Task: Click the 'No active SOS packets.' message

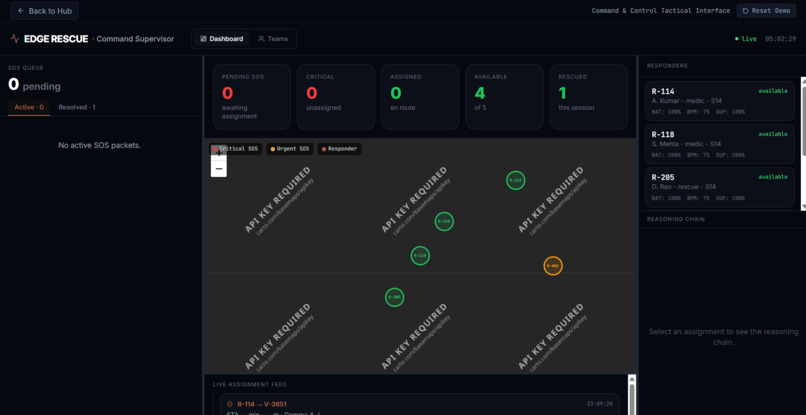Action: [x=100, y=146]
